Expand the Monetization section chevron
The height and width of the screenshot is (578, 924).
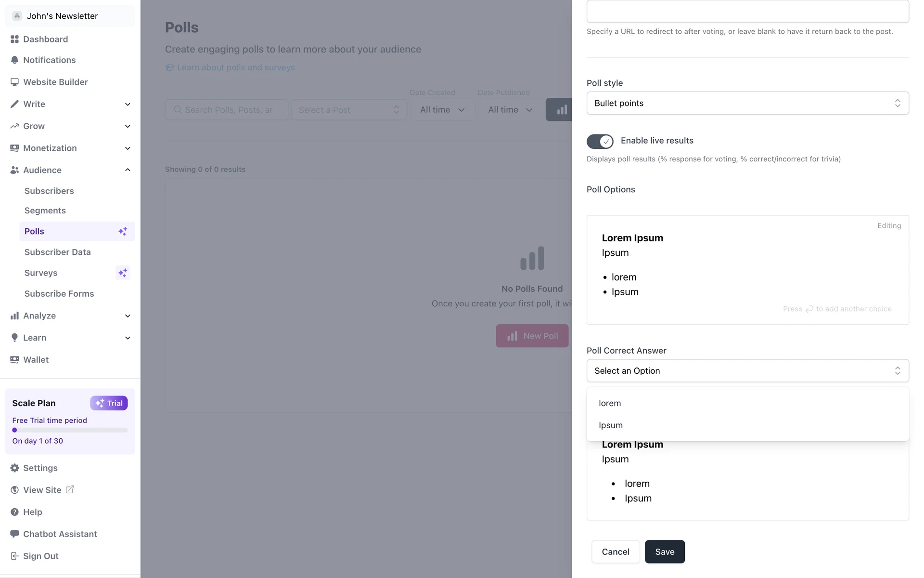tap(128, 148)
